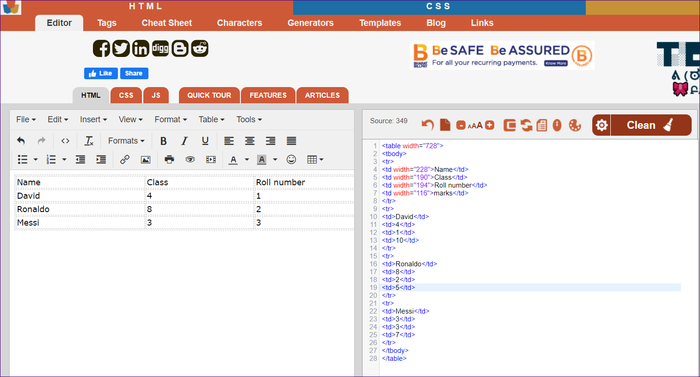Open the source code view icon

65,141
